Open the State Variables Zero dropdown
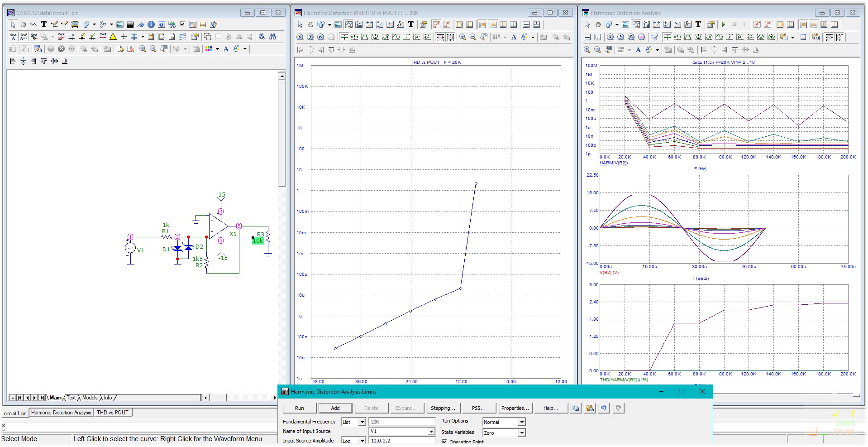This screenshot has width=868, height=447. [x=522, y=433]
